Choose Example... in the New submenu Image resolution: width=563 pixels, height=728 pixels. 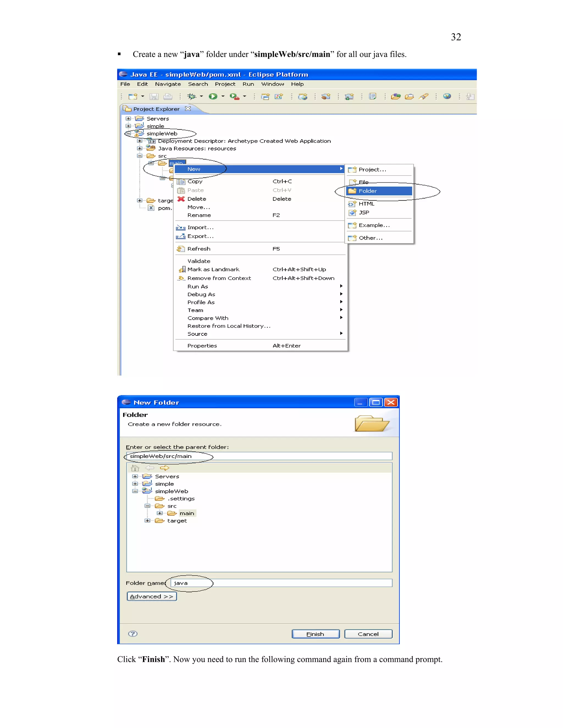point(380,225)
